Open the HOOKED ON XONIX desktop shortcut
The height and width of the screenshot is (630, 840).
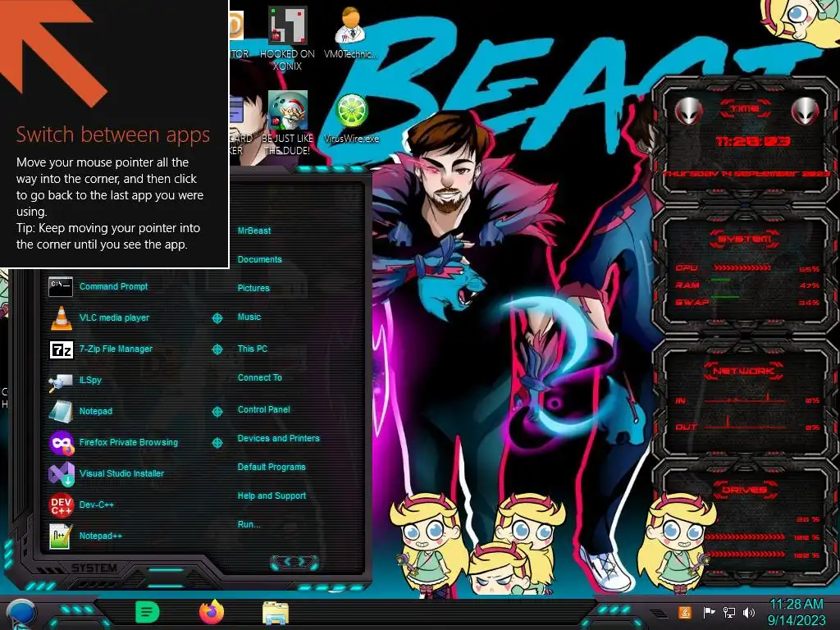tap(287, 39)
